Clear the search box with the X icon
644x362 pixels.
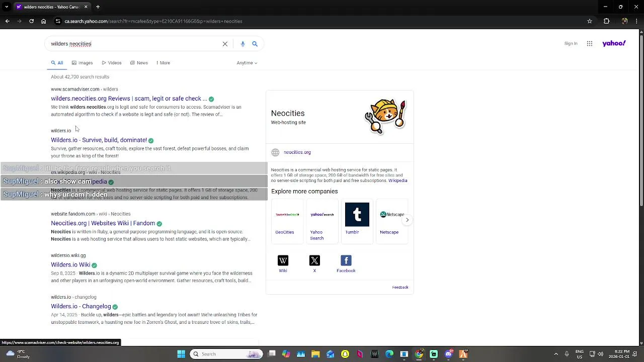[225, 44]
